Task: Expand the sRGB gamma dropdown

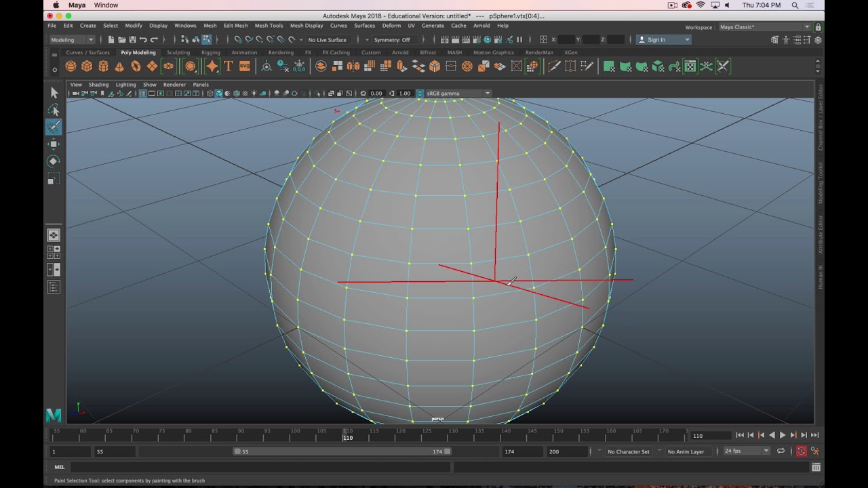Action: point(487,94)
